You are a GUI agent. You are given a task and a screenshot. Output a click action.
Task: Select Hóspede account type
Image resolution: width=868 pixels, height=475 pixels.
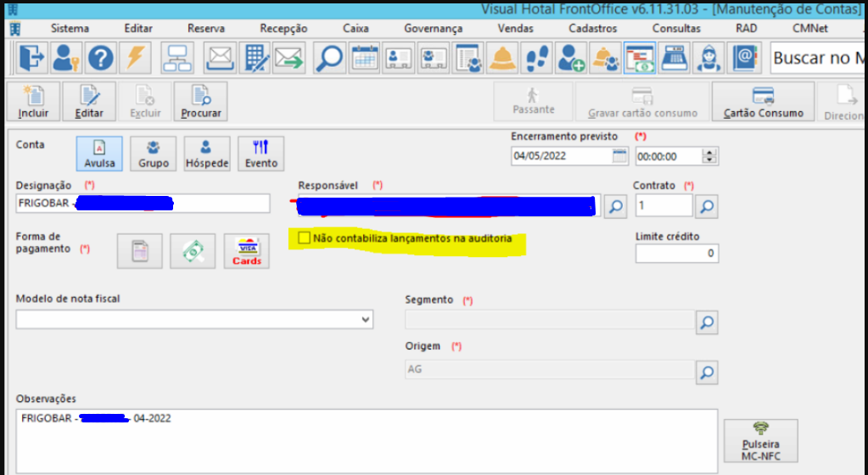pos(207,154)
